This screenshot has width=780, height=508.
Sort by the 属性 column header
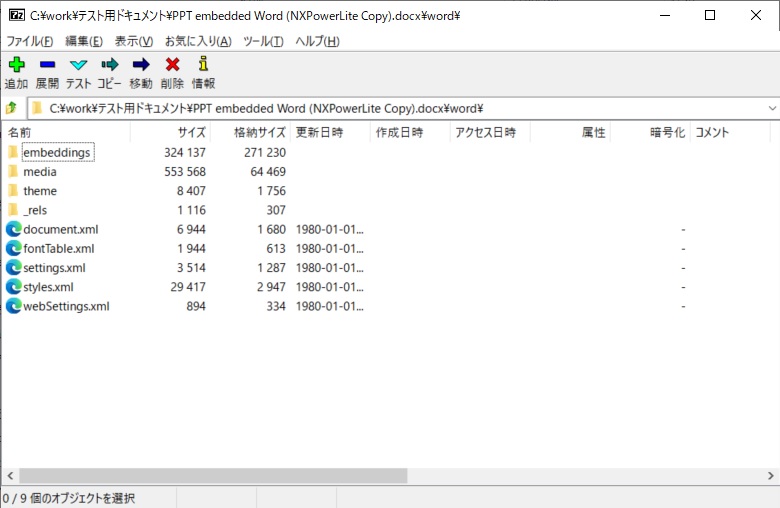(571, 132)
